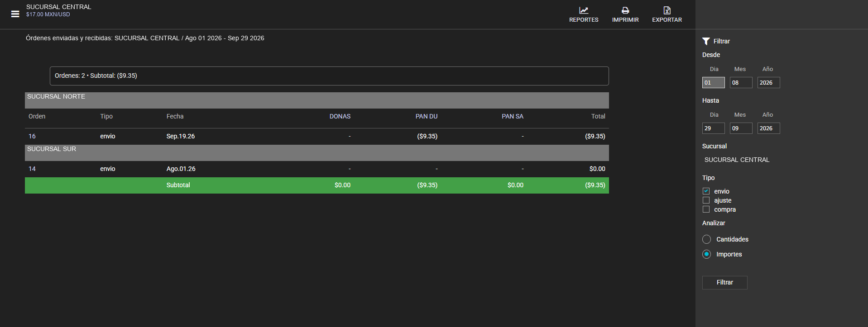
Task: Click the $17.00 MXN/USD exchange rate
Action: [48, 14]
